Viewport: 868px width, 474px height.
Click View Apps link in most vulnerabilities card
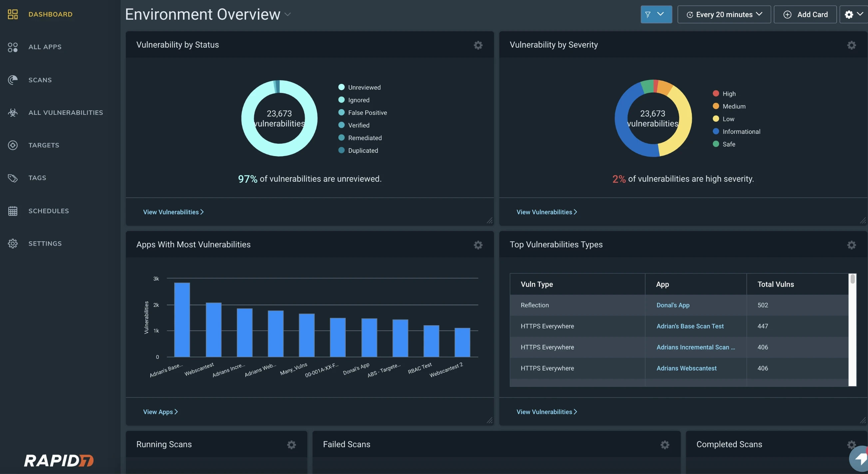(159, 411)
